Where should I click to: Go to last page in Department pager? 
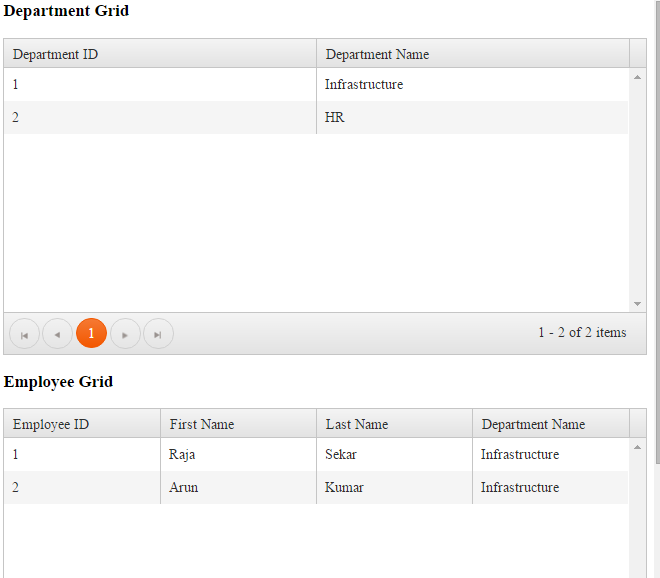(x=158, y=334)
